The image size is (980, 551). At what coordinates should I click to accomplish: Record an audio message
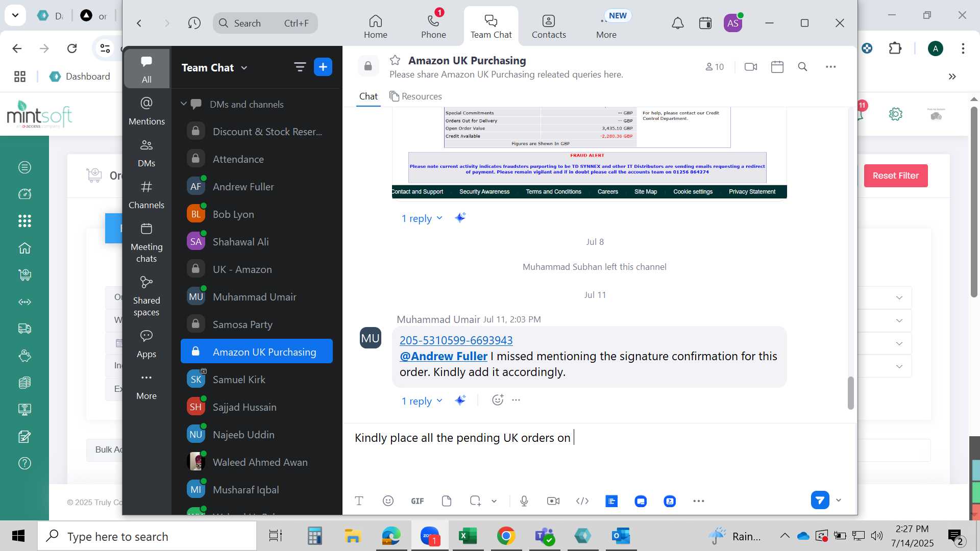(x=524, y=501)
